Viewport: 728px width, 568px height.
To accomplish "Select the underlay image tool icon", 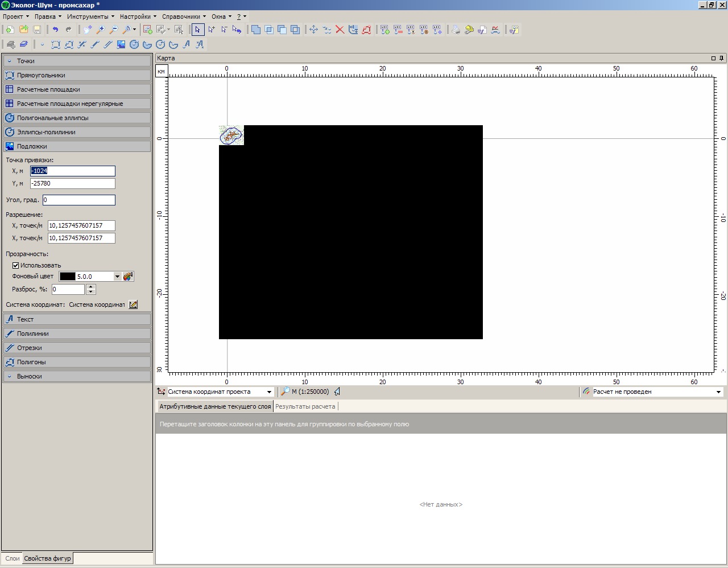I will 121,44.
